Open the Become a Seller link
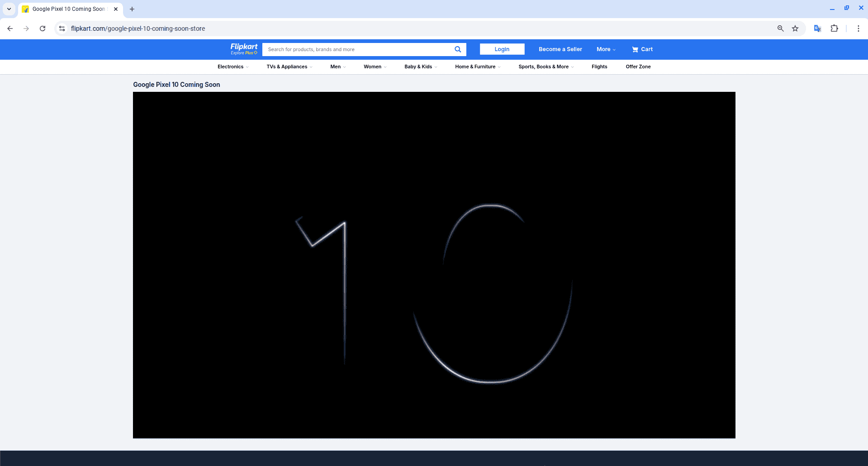 tap(560, 49)
